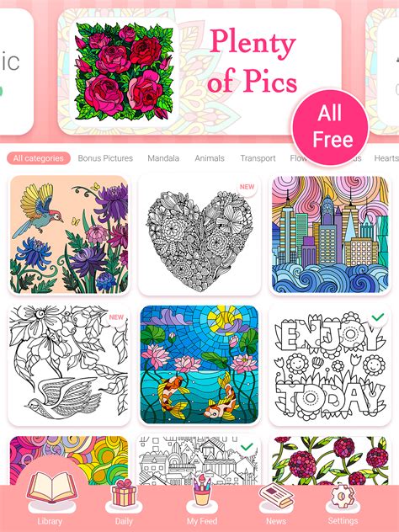Tap the NEW badge on heart picture
The height and width of the screenshot is (532, 399).
click(247, 187)
